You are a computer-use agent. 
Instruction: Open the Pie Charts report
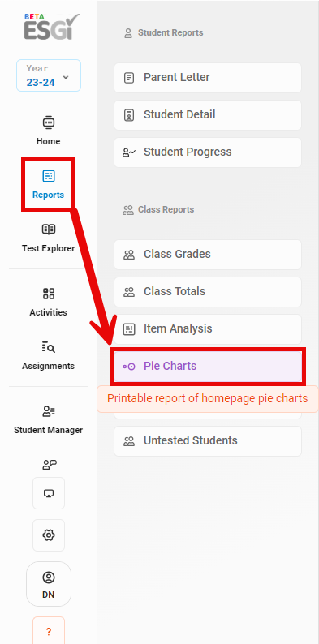(208, 367)
